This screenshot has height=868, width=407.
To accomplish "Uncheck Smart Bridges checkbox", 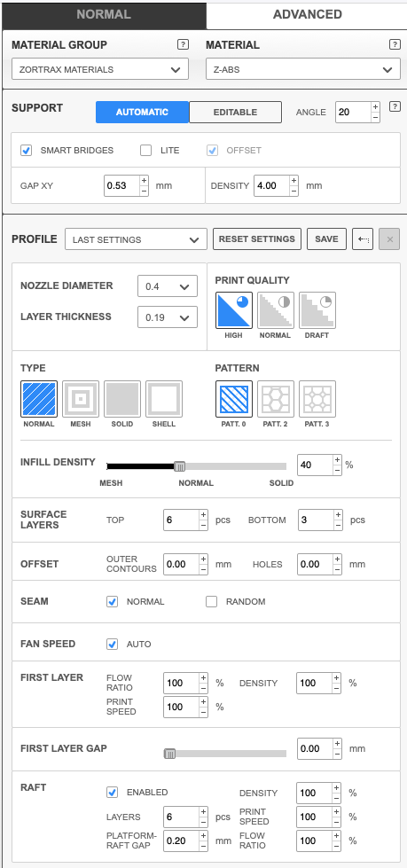I will (x=26, y=150).
